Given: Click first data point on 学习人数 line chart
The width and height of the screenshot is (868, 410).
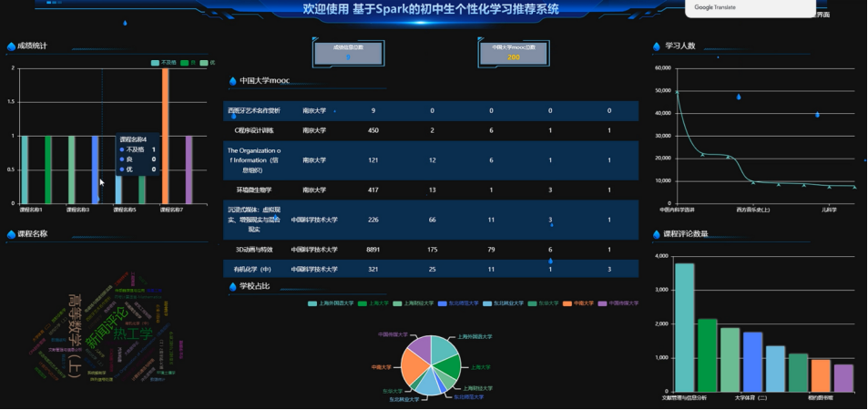Looking at the screenshot, I should click(x=677, y=93).
